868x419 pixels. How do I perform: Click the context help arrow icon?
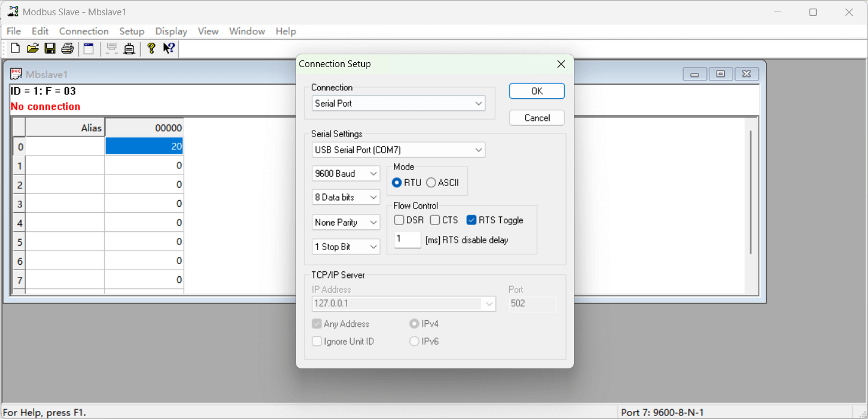click(169, 49)
